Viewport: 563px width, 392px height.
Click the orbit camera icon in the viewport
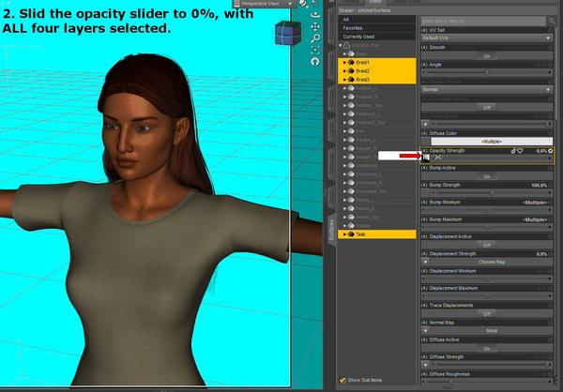[x=315, y=15]
